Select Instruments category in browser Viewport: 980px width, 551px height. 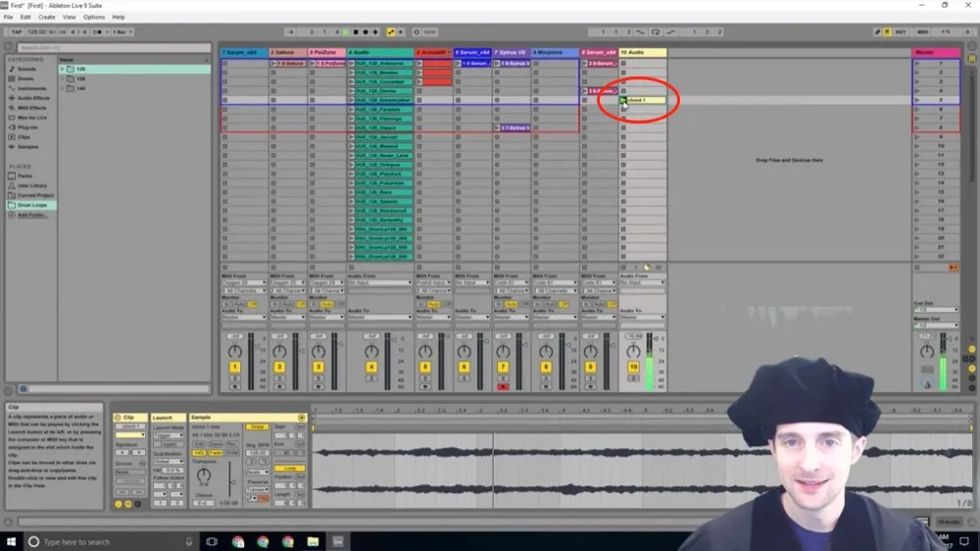coord(31,88)
